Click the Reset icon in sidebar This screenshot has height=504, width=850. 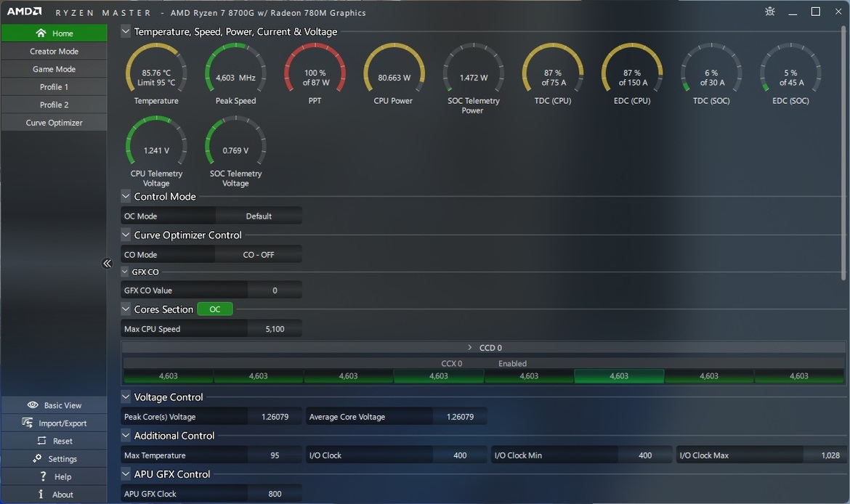41,441
